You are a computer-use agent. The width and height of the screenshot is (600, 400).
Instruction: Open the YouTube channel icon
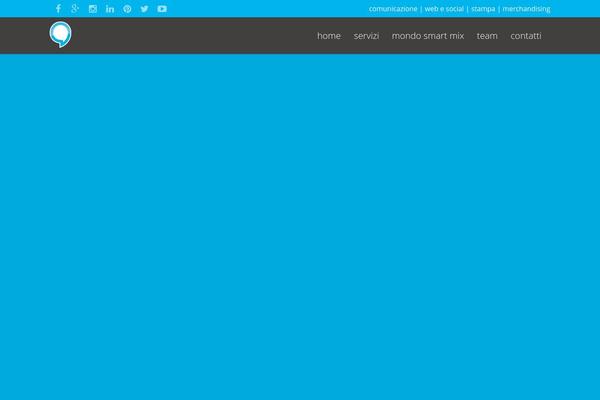pos(162,9)
